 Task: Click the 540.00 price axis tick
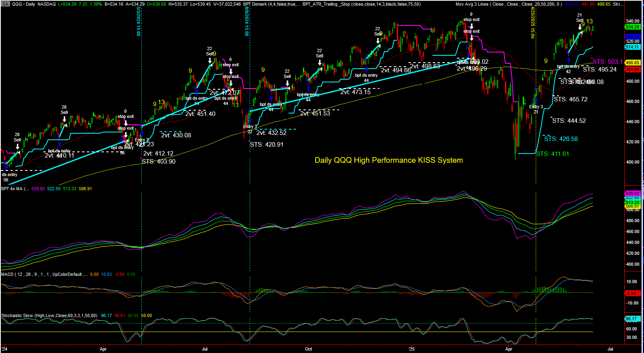pos(633,21)
